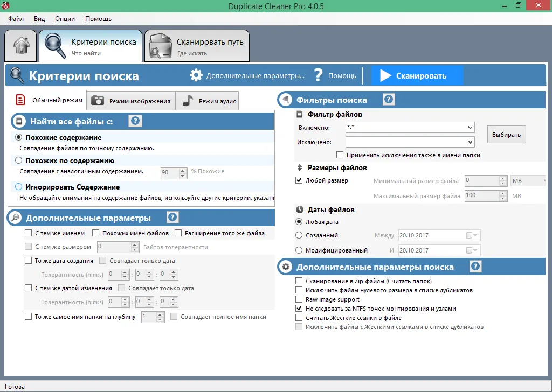
Task: Select Похожие содержание radio option
Action: point(19,137)
